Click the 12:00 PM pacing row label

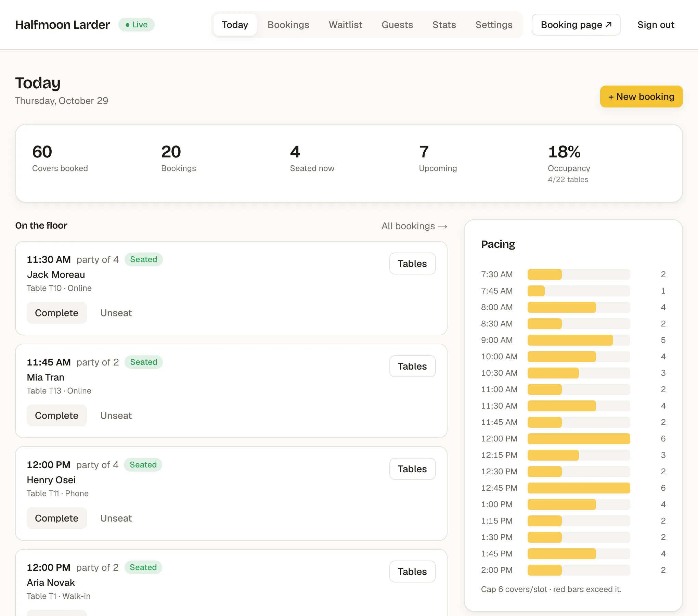[x=499, y=439]
